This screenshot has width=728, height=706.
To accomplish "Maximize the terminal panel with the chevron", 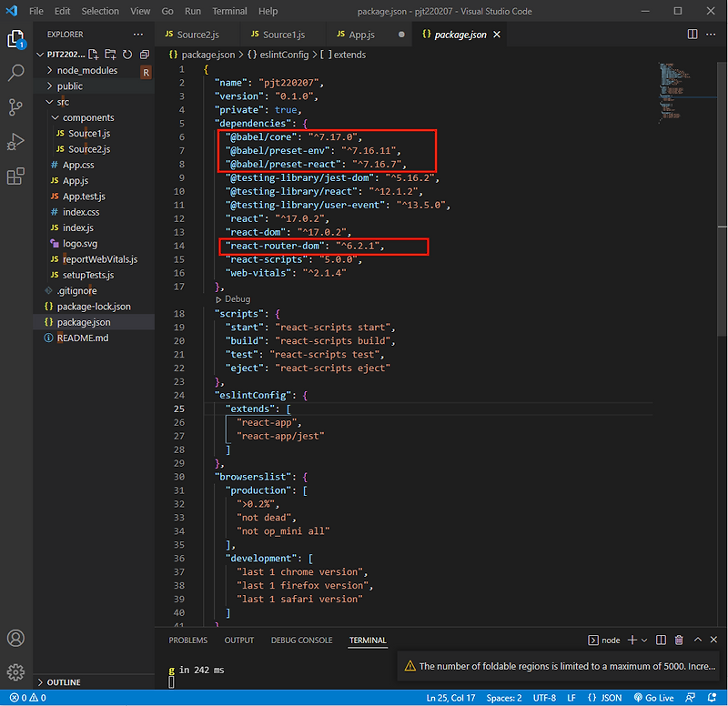I will (697, 640).
